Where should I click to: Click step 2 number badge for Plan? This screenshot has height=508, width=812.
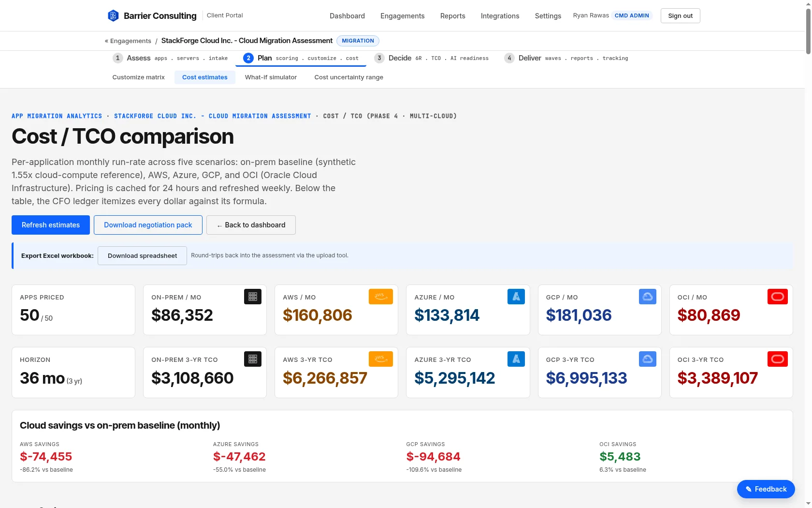248,58
